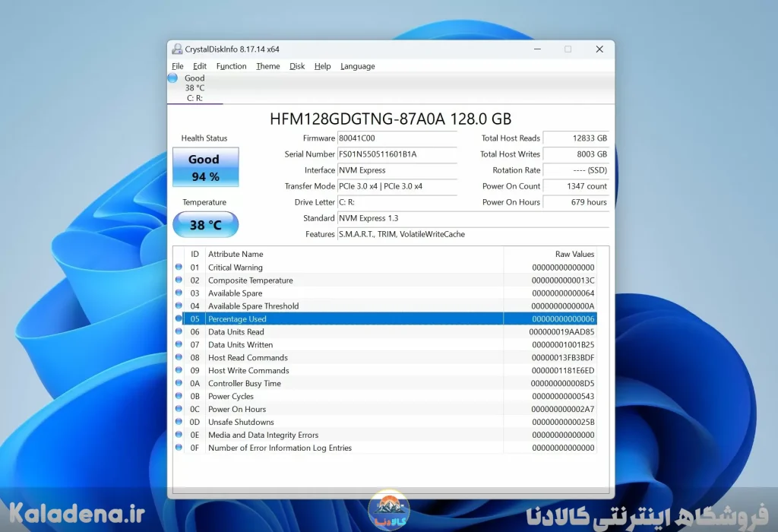Open the Disk menu

[x=297, y=66]
